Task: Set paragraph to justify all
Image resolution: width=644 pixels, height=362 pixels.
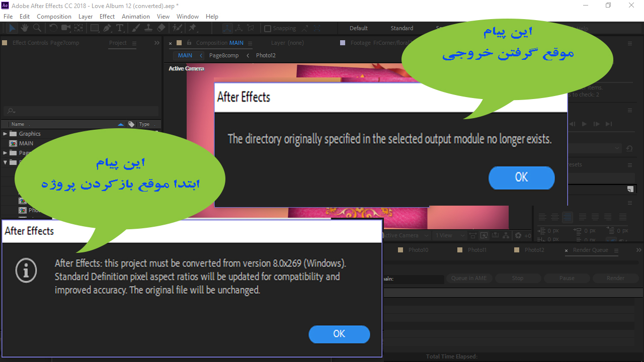Action: (623, 217)
